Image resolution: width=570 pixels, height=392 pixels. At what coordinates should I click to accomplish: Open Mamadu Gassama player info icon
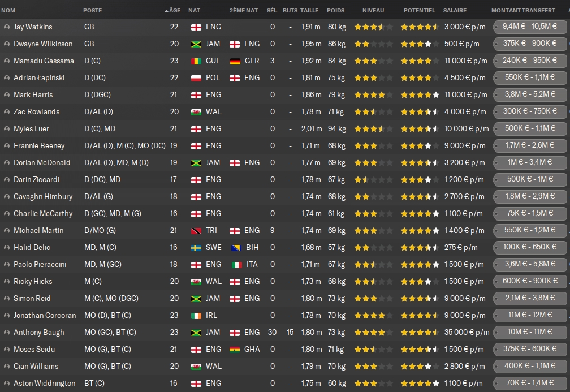click(7, 61)
